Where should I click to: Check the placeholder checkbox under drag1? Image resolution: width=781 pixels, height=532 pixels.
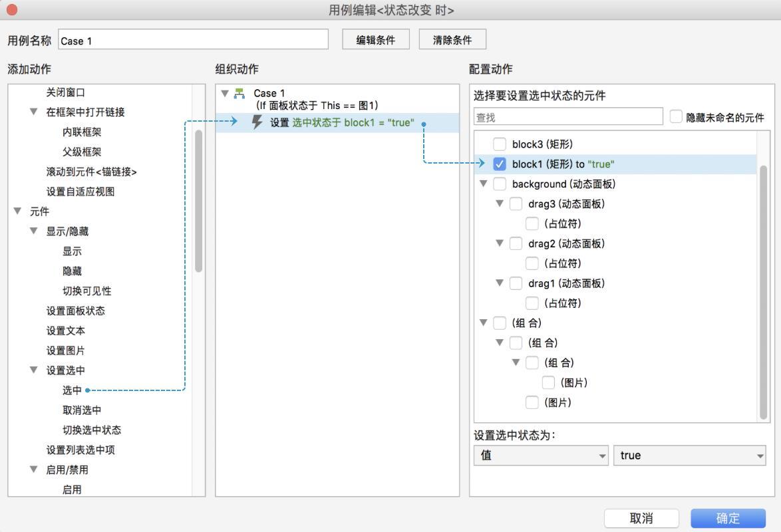532,303
